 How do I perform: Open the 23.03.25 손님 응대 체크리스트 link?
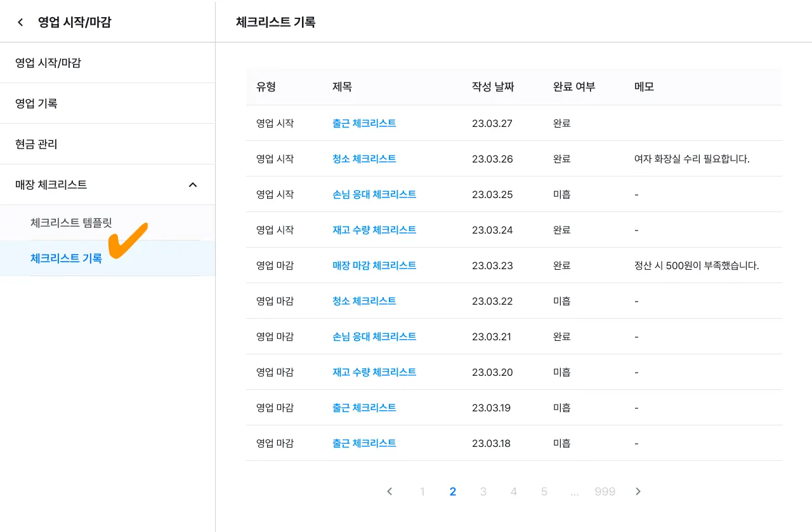click(374, 194)
